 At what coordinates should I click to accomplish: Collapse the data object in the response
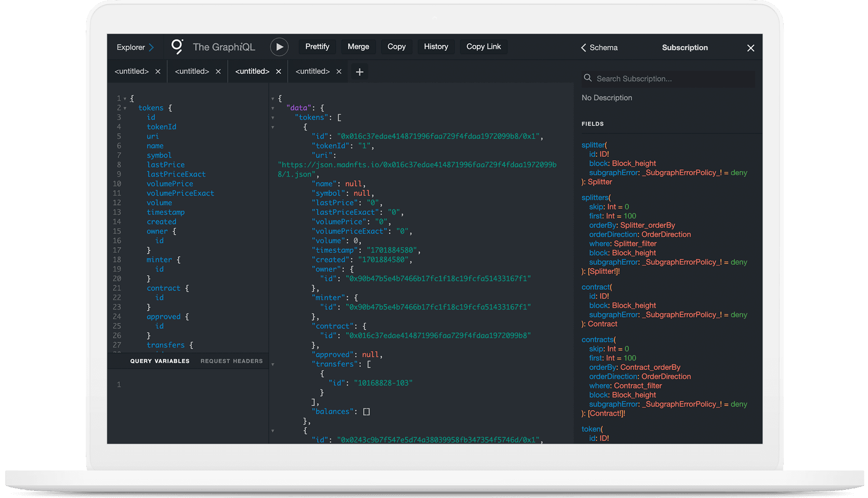click(273, 108)
